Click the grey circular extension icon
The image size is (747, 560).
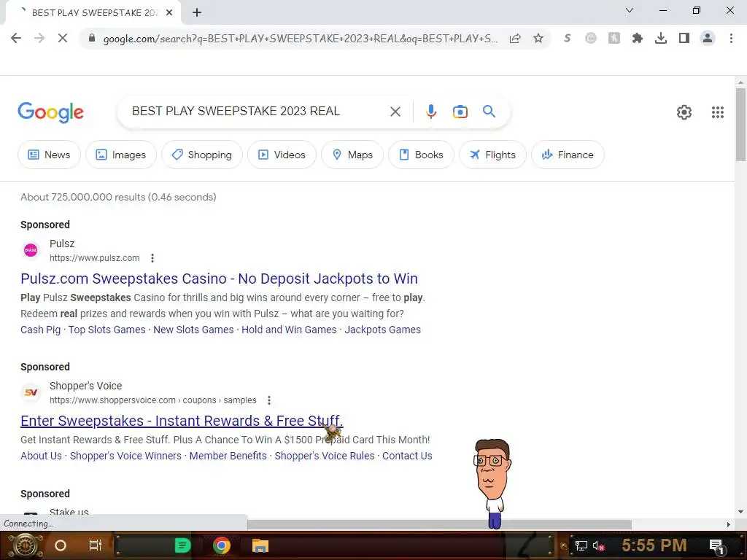tap(591, 38)
